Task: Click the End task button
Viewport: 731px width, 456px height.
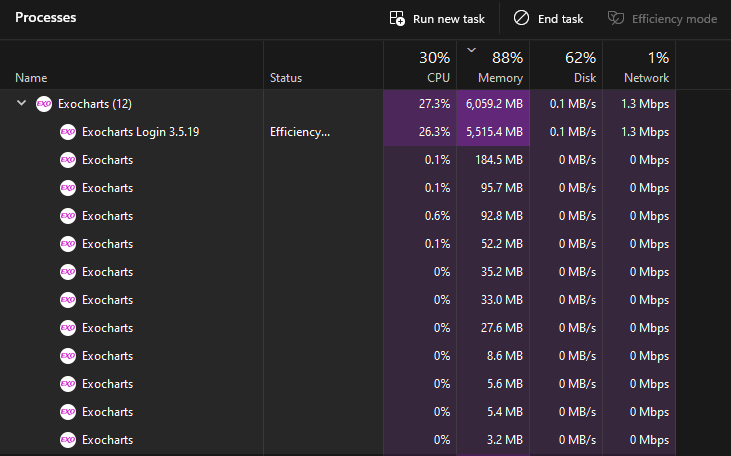Action: [548, 19]
